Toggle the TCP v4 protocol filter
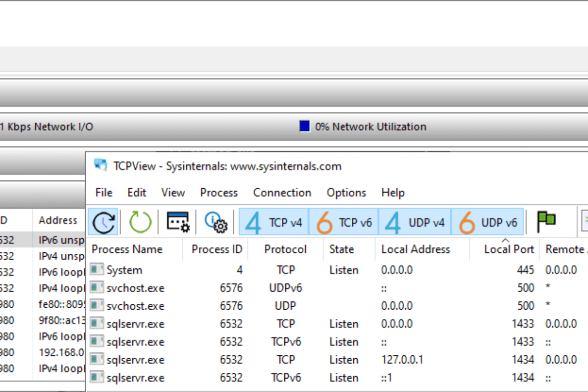588x392 pixels. [273, 221]
